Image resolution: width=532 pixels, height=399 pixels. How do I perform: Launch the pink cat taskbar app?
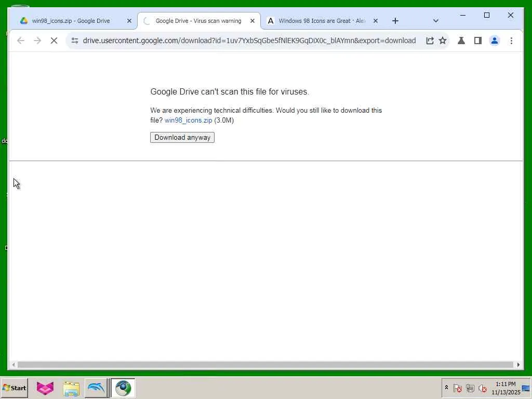pyautogui.click(x=45, y=388)
